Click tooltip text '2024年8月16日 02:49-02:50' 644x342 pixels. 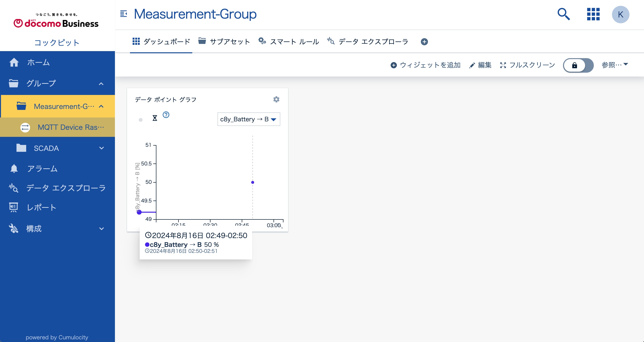click(x=200, y=236)
